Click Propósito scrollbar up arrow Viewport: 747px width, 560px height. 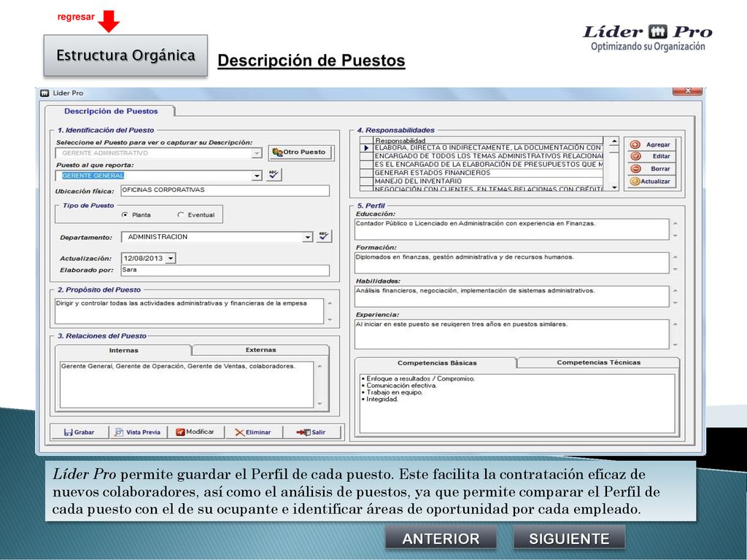coord(330,303)
